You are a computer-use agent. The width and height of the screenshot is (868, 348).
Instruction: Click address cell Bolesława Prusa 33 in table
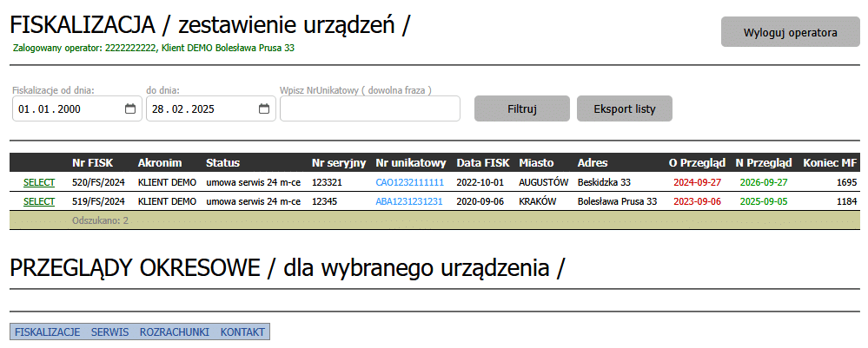click(617, 201)
